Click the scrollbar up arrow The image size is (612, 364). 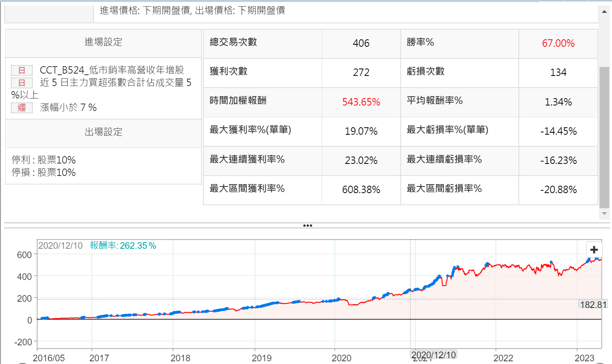604,12
